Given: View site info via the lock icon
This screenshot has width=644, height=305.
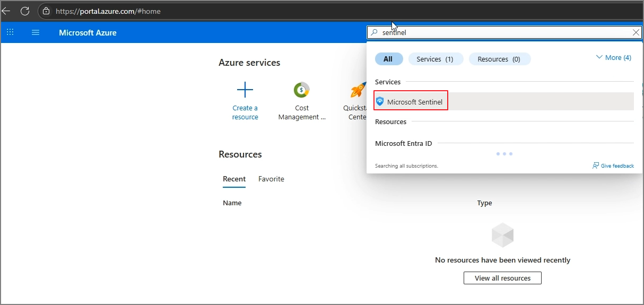Looking at the screenshot, I should (x=46, y=11).
